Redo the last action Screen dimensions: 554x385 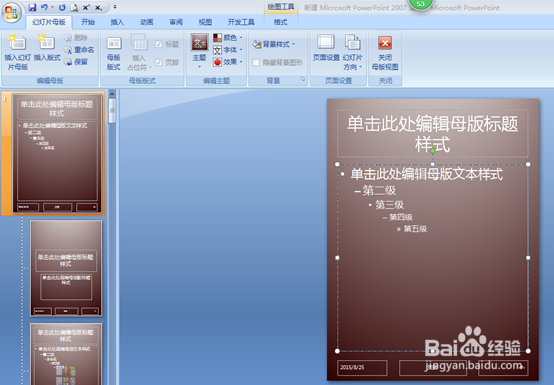(62, 7)
